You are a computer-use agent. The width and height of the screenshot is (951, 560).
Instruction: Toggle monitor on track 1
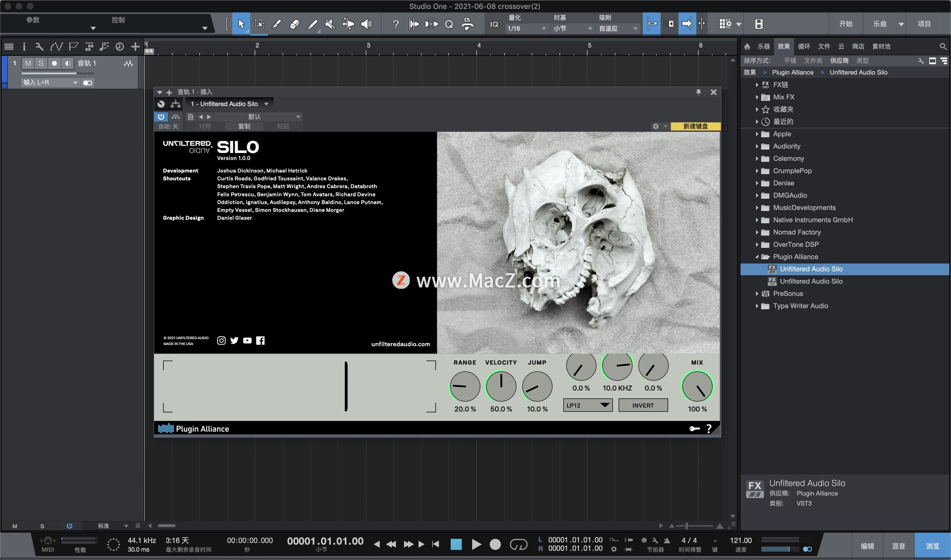pos(67,63)
